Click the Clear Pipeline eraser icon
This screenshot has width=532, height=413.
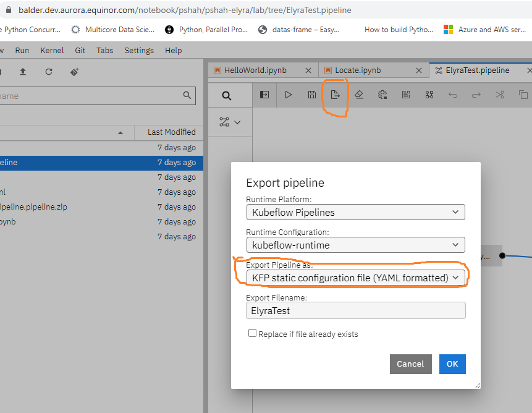click(359, 95)
